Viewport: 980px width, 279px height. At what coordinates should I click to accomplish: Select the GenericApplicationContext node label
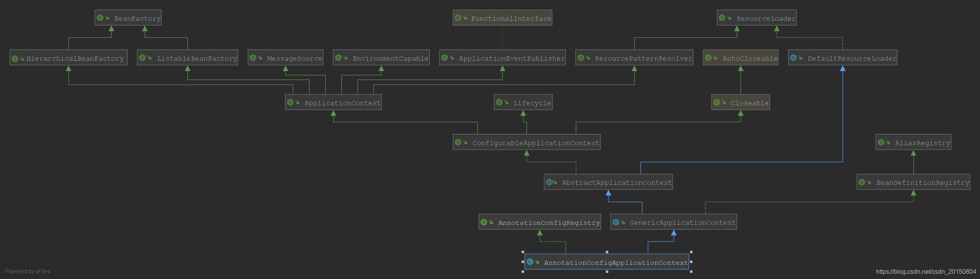click(682, 223)
